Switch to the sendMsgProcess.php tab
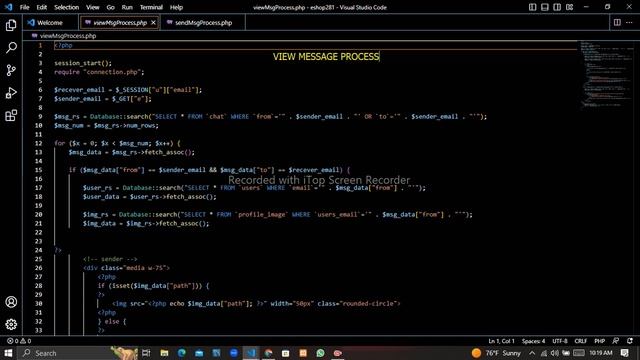Image resolution: width=640 pixels, height=360 pixels. coord(203,22)
